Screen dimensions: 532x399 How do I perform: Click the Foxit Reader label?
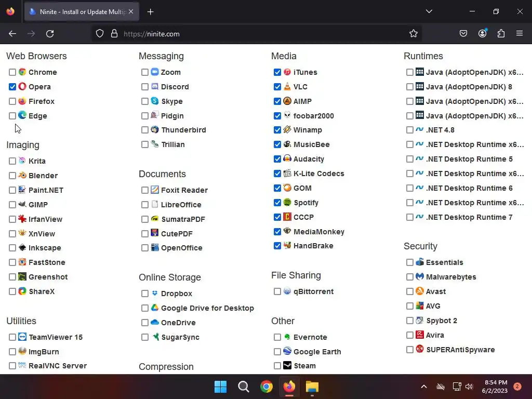[x=184, y=190]
